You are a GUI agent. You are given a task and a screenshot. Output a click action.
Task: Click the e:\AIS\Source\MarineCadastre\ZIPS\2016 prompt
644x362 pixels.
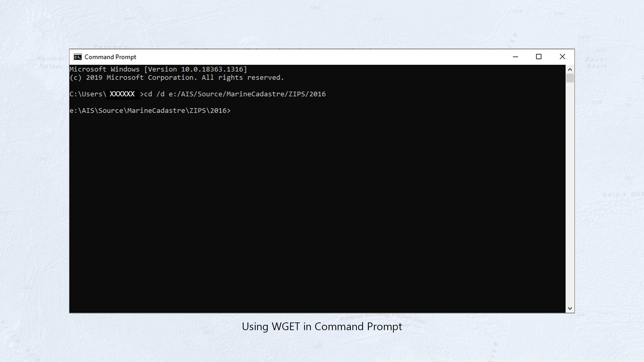point(151,111)
